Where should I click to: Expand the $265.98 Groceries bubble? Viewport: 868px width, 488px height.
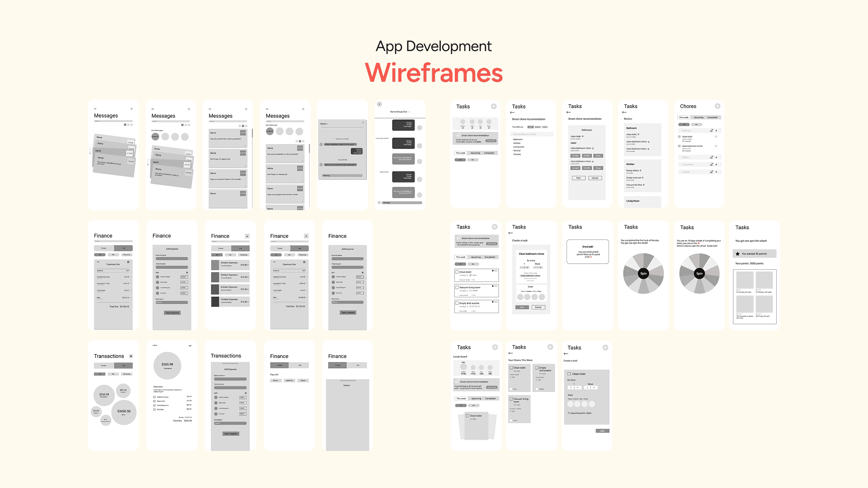tap(104, 395)
